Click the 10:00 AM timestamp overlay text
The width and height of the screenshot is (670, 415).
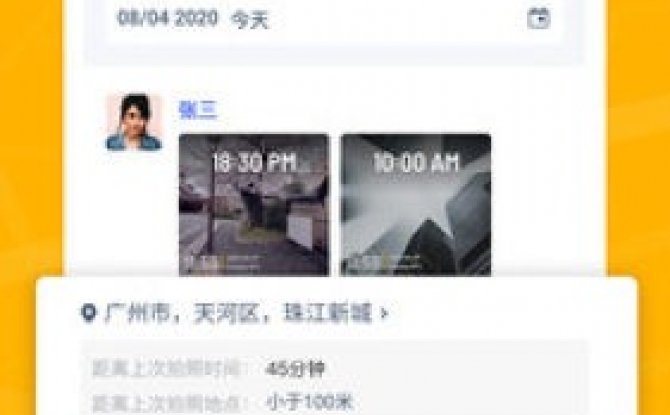pos(416,163)
